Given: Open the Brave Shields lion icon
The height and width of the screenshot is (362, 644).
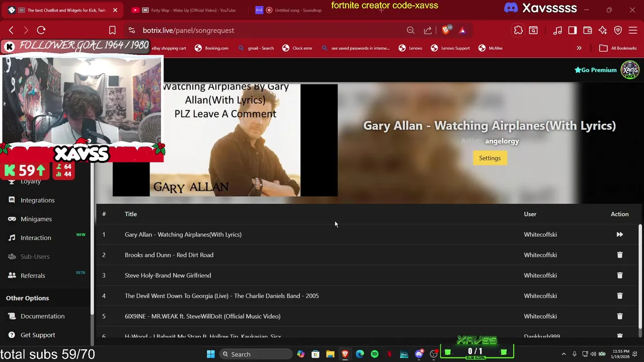Looking at the screenshot, I should [x=446, y=30].
